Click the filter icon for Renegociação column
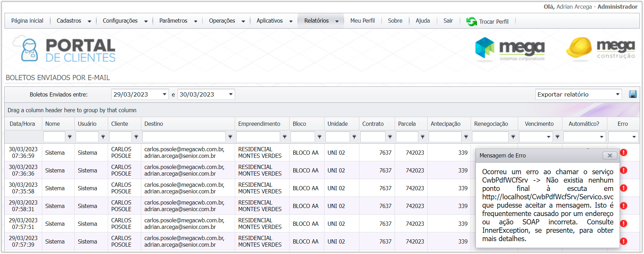Image resolution: width=644 pixels, height=254 pixels. coord(513,137)
